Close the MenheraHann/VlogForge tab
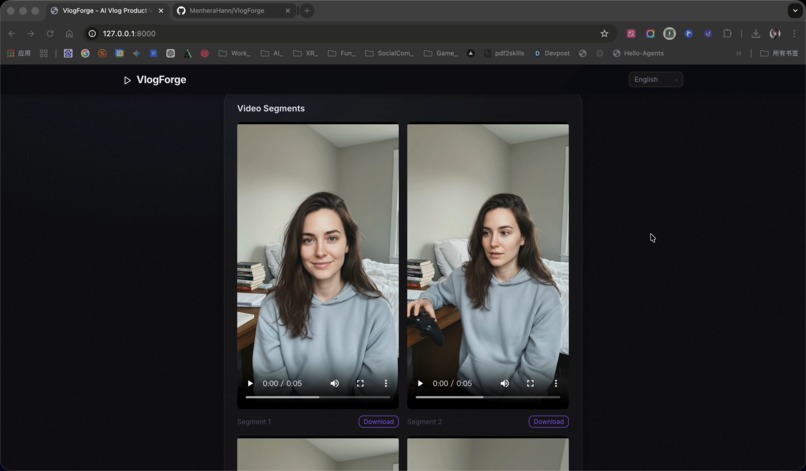Image resolution: width=806 pixels, height=471 pixels. (x=288, y=11)
